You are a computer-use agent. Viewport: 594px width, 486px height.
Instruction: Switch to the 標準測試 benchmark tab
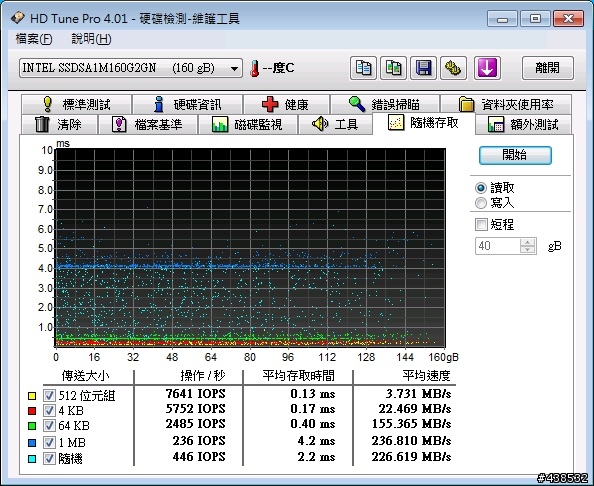pos(77,104)
